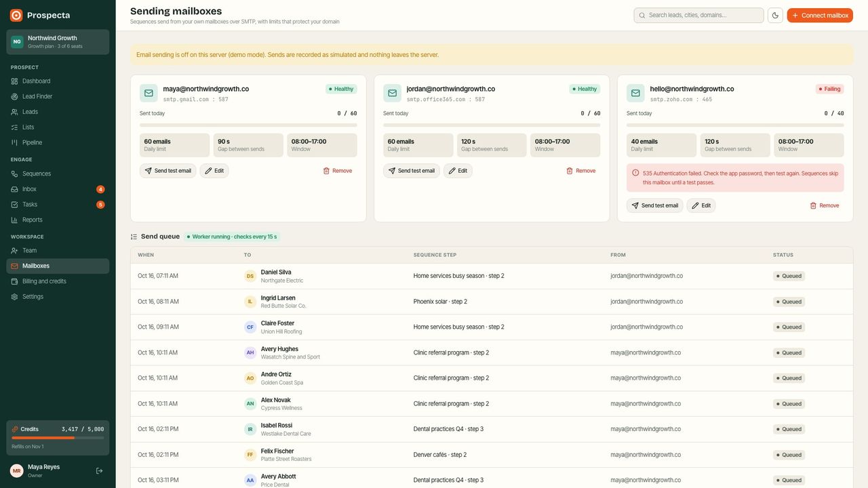Viewport: 868px width, 488px height.
Task: Open Reports chart icon in the sidebar
Action: point(15,220)
